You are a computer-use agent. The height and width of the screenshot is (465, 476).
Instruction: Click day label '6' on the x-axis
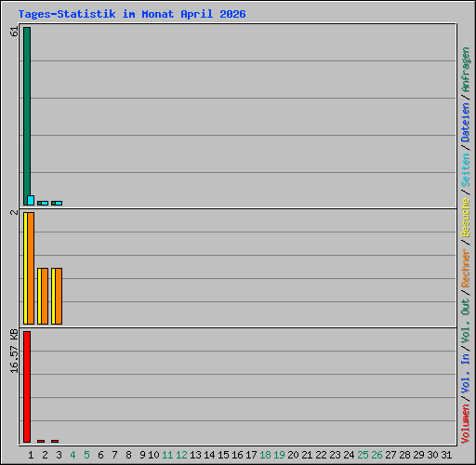(x=100, y=455)
